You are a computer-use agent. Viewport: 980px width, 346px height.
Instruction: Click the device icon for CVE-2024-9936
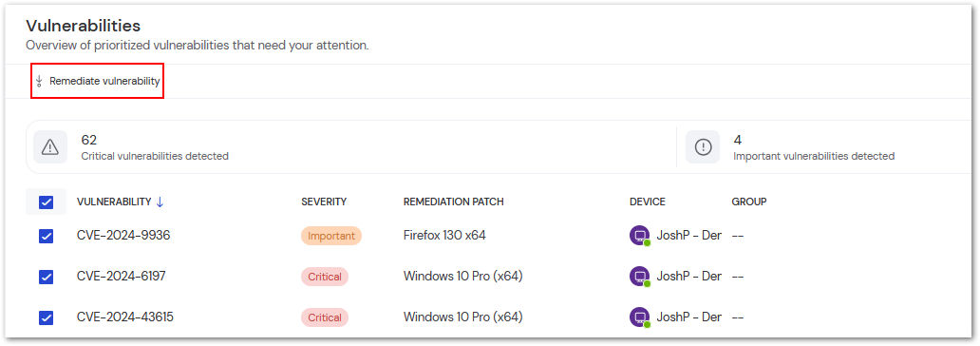coord(639,236)
